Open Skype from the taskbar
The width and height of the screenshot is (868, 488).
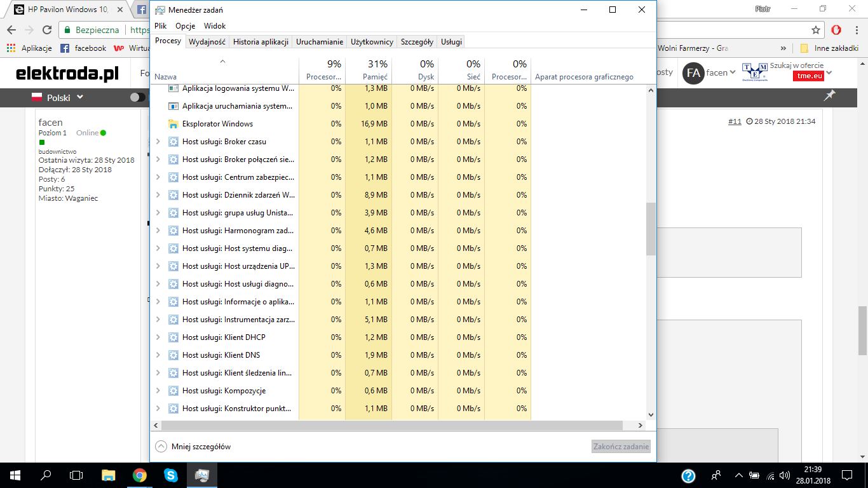click(x=170, y=475)
